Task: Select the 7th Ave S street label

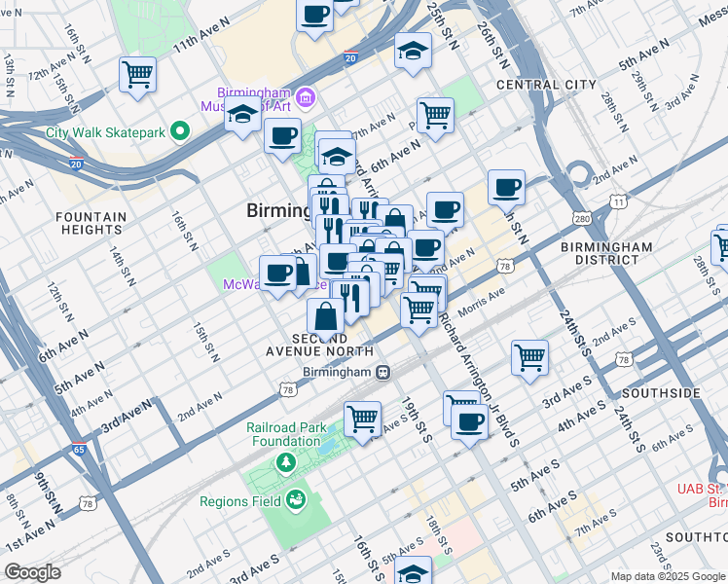Action: 595,523
